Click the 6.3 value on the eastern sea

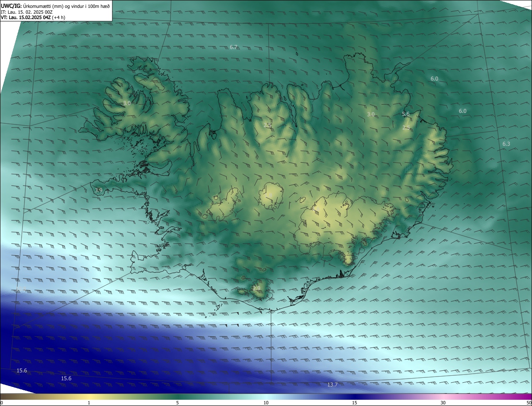[506, 144]
